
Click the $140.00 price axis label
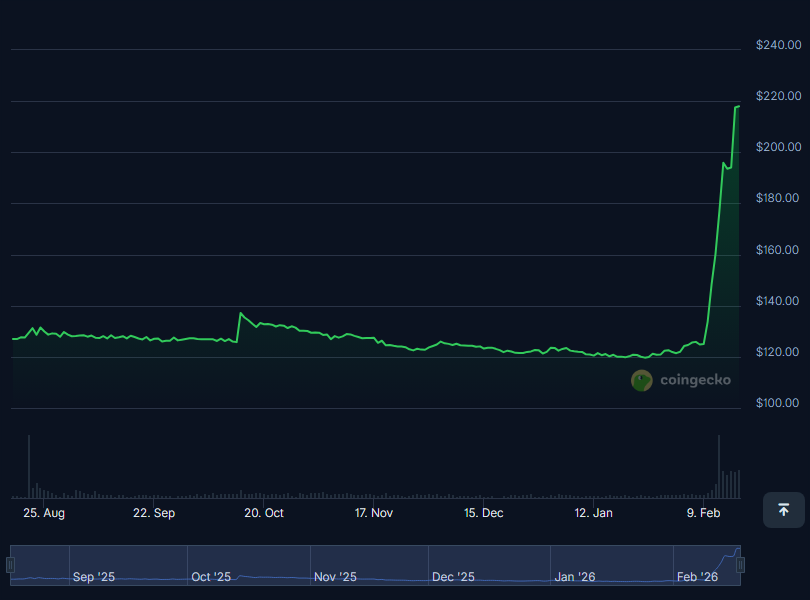(777, 301)
